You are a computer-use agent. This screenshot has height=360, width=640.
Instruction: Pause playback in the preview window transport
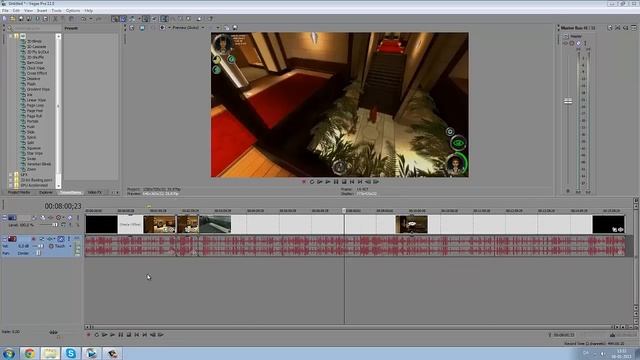(336, 182)
